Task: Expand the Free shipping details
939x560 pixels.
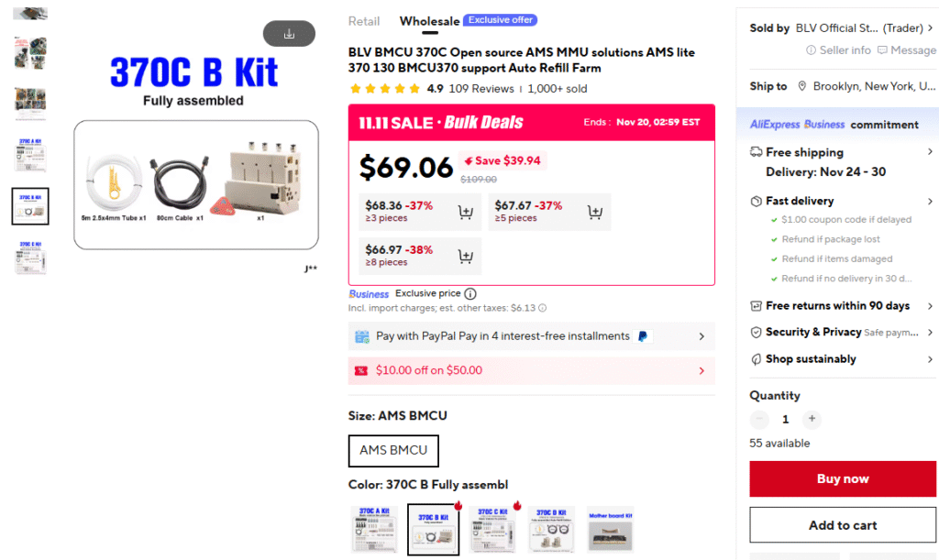Action: [930, 152]
